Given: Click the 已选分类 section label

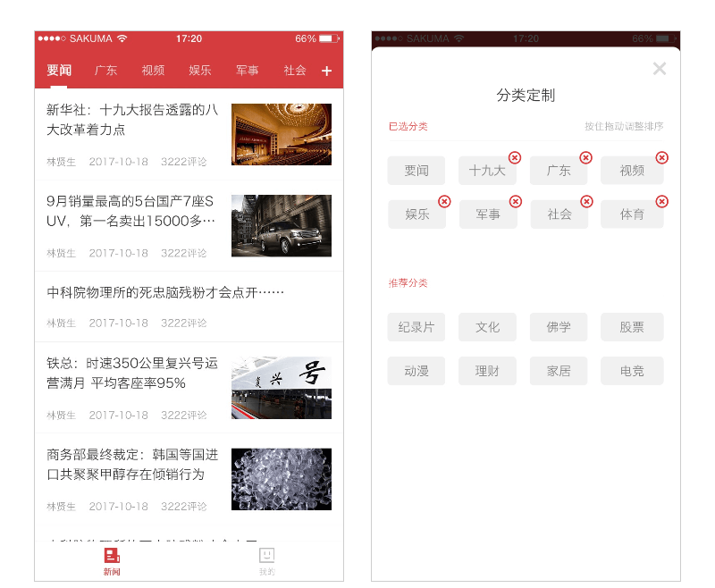Looking at the screenshot, I should click(x=408, y=126).
